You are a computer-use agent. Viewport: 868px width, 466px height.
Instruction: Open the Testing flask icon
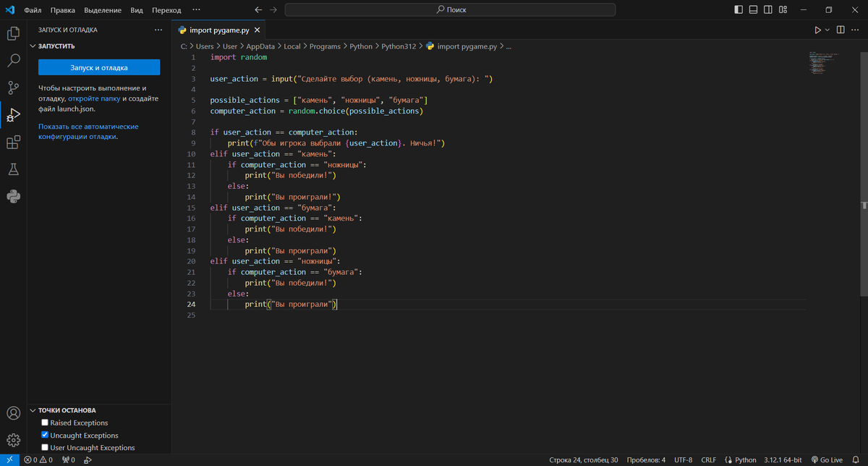[13, 169]
